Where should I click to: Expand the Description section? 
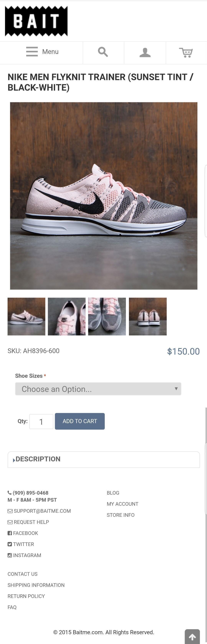coord(104,459)
